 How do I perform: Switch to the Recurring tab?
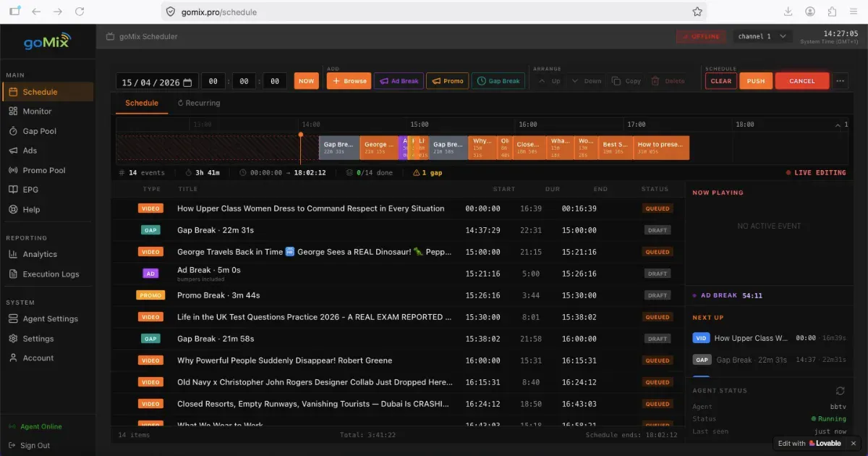click(199, 104)
